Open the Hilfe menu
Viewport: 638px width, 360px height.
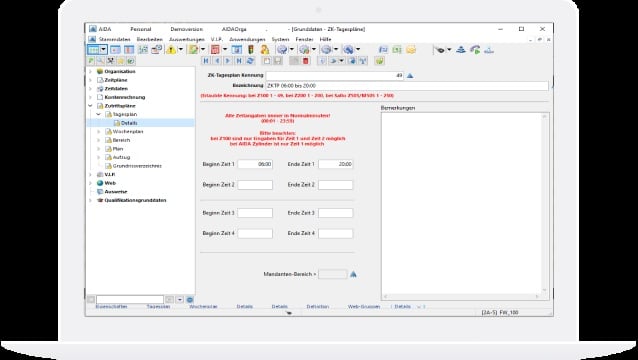[325, 39]
